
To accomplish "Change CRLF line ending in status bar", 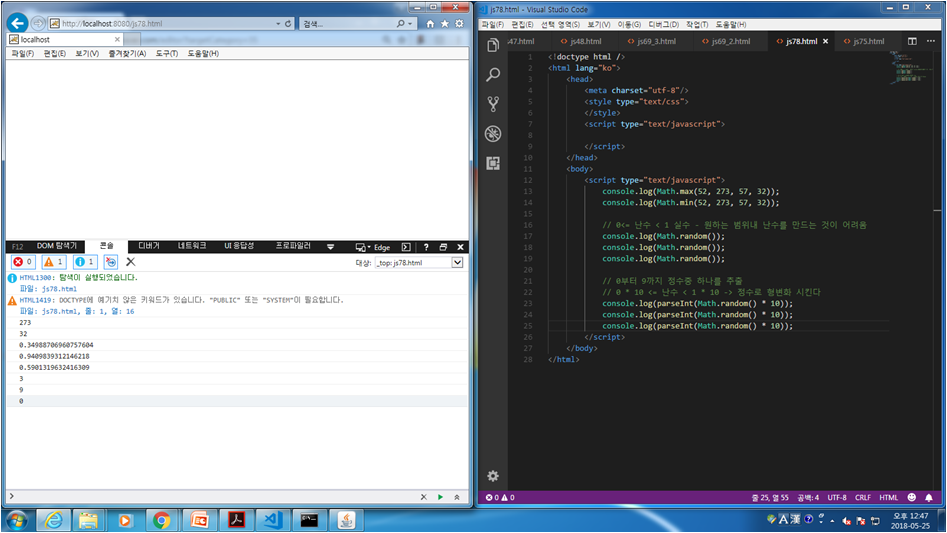I will [x=862, y=497].
